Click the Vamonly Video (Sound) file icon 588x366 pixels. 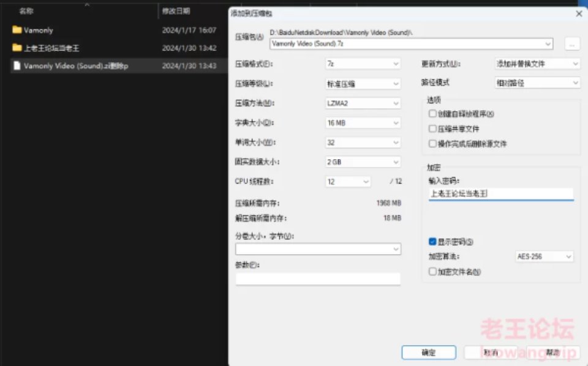pos(17,65)
